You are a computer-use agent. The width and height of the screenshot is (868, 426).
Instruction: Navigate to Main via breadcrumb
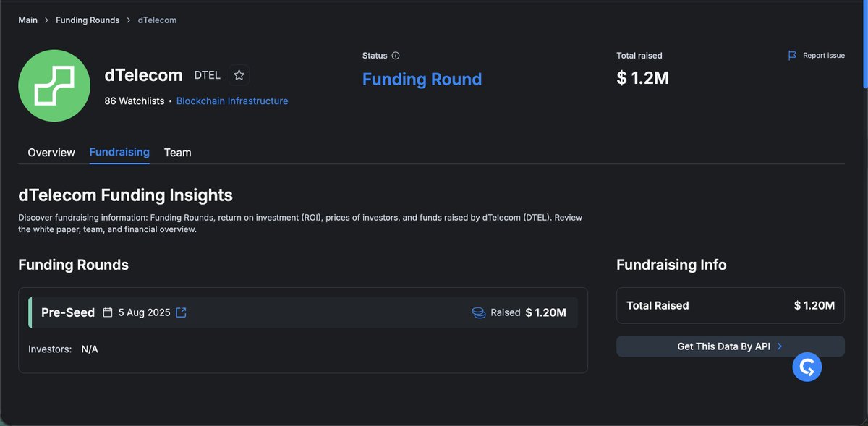click(27, 20)
